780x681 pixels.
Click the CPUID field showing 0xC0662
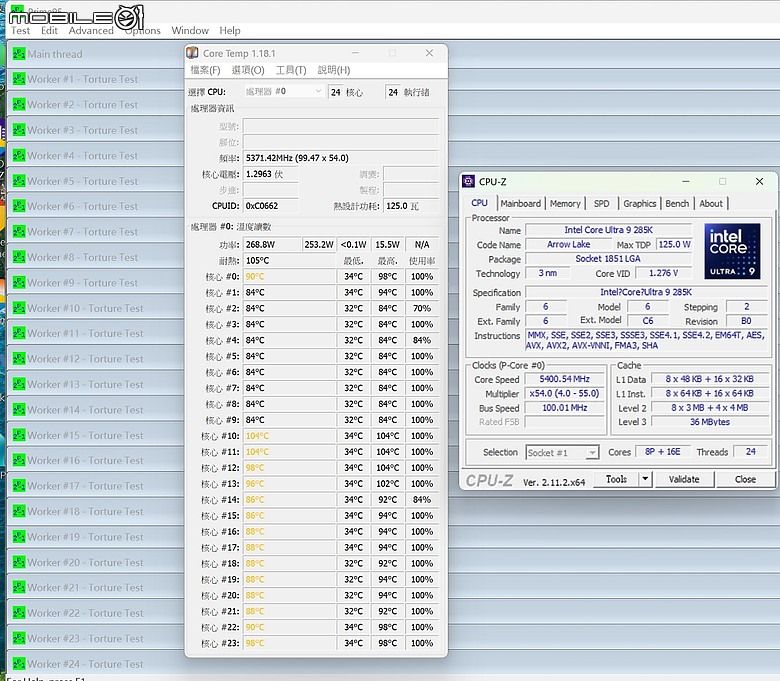point(271,206)
